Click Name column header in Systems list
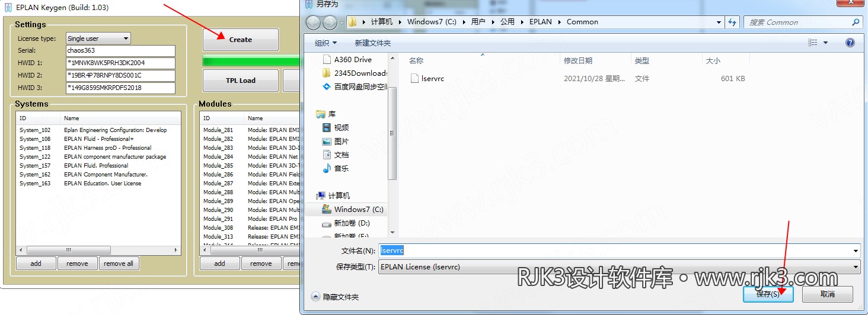 click(121, 118)
